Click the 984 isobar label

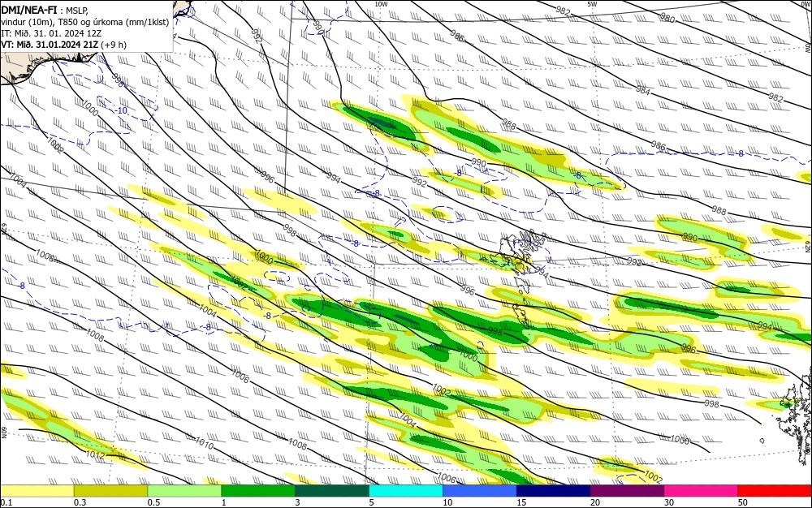tap(642, 91)
